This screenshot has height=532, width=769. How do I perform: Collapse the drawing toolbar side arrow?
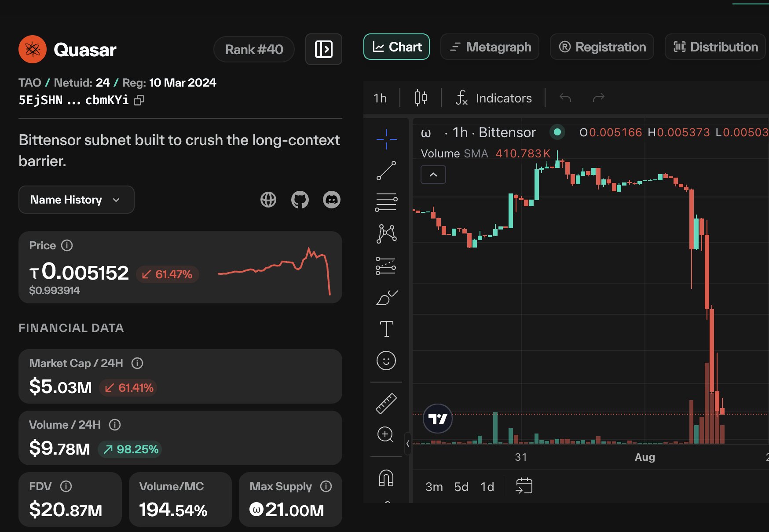[408, 444]
